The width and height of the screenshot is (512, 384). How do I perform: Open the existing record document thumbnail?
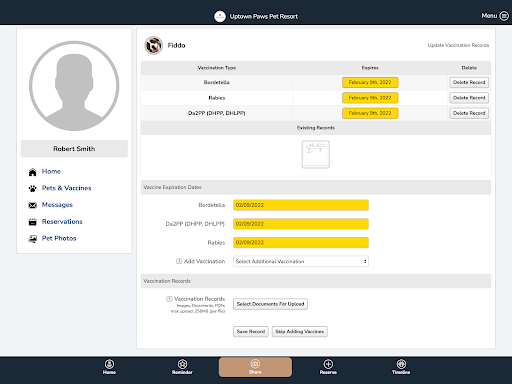point(316,154)
